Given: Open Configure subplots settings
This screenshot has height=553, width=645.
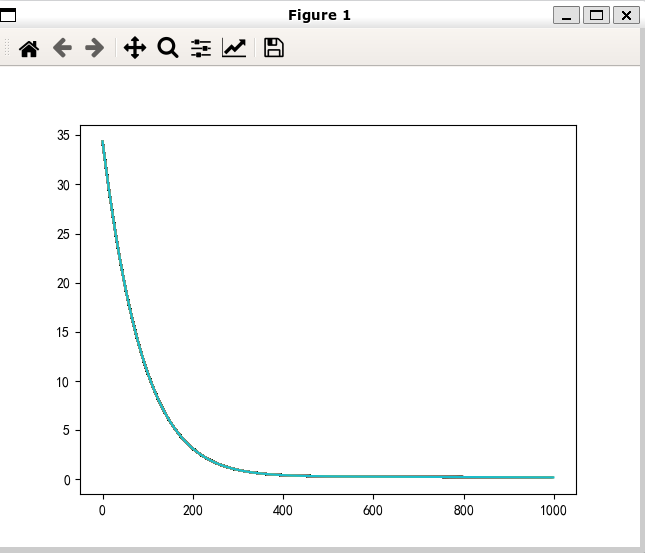Looking at the screenshot, I should coord(201,48).
